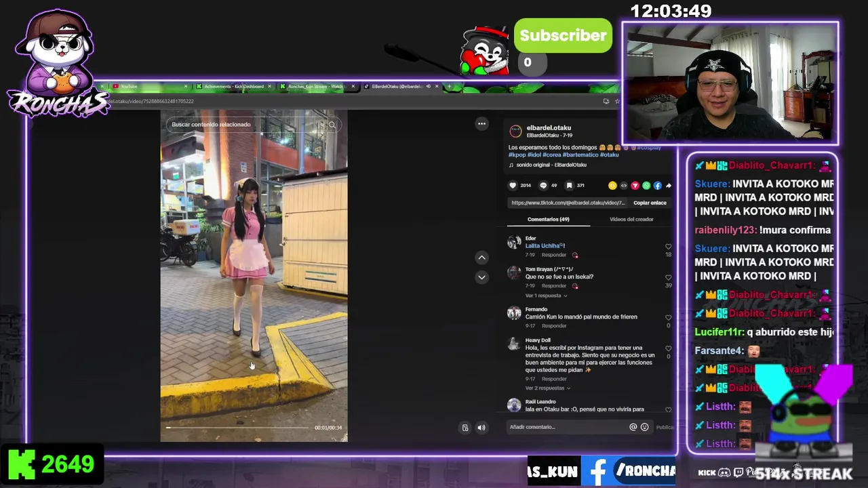Like the video with the heart icon
The height and width of the screenshot is (488, 868).
513,186
